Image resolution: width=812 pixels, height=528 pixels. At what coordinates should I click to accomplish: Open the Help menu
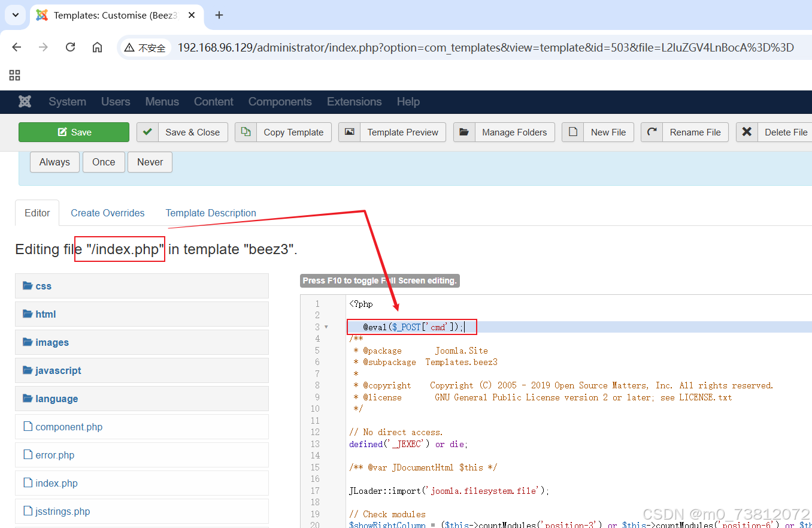click(x=408, y=101)
